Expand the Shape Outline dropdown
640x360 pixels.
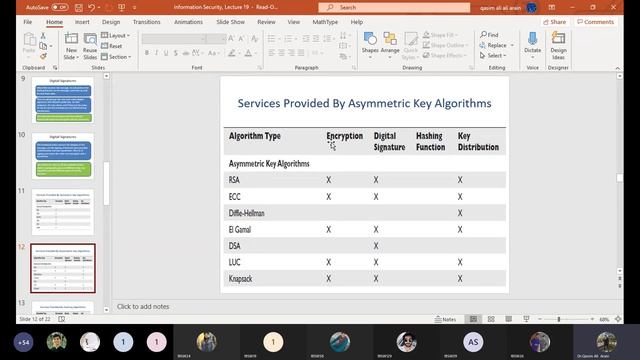click(445, 45)
